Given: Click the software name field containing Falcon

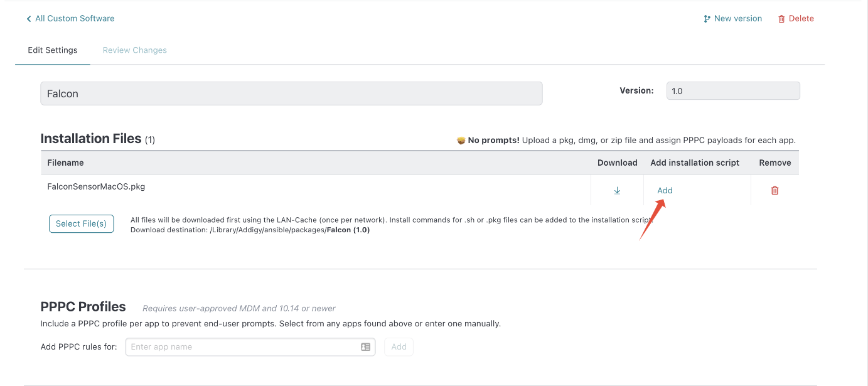Looking at the screenshot, I should [x=291, y=94].
